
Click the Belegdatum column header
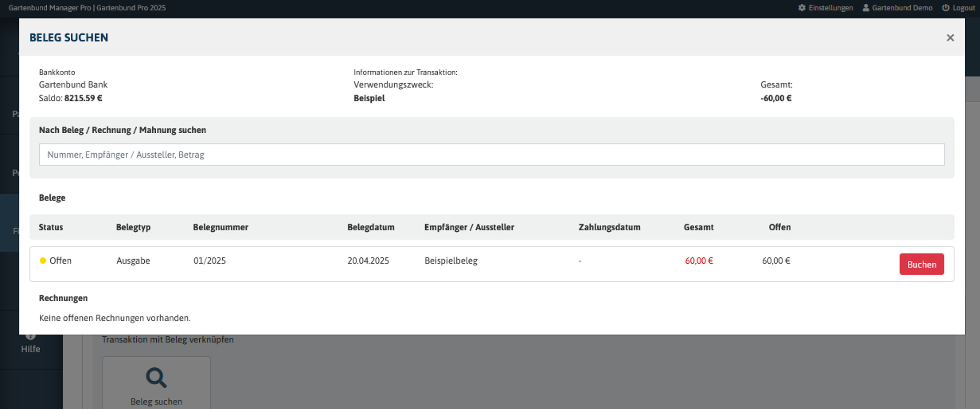coord(371,227)
